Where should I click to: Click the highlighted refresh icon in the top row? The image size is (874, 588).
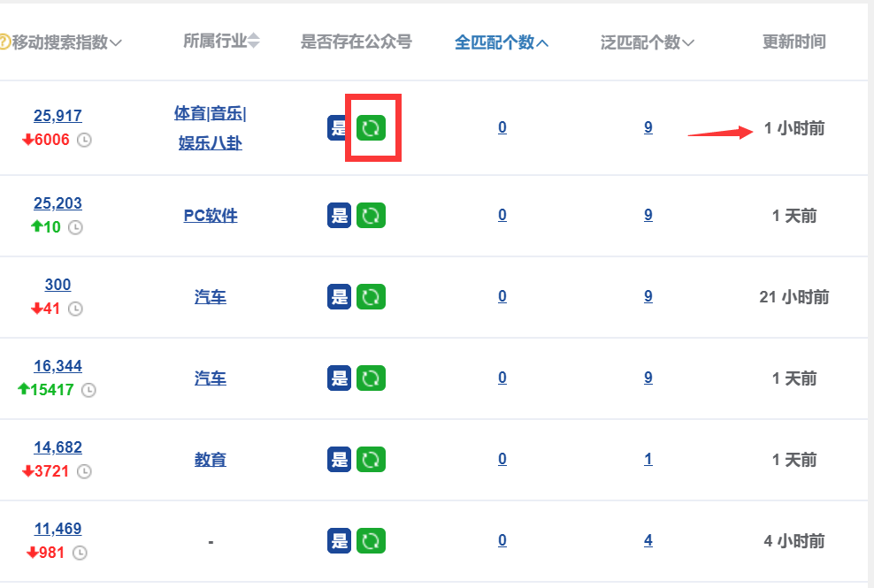pyautogui.click(x=371, y=126)
